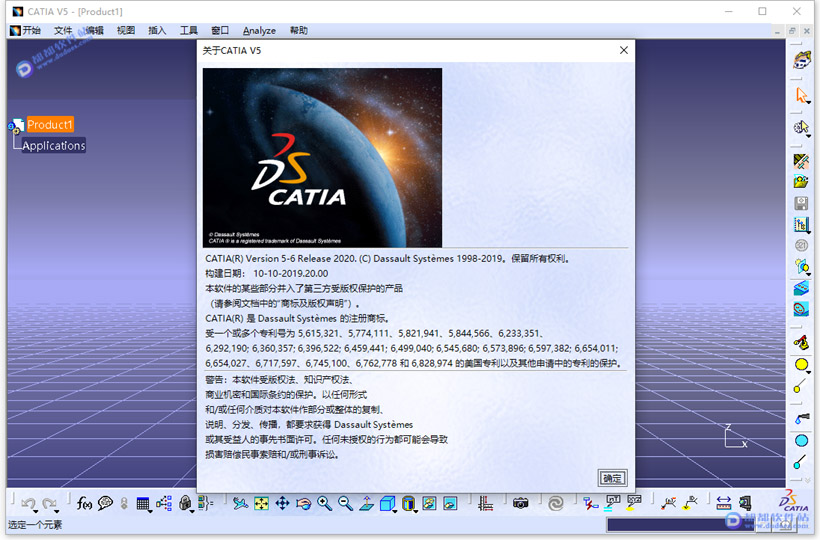The height and width of the screenshot is (540, 820).
Task: Open the 文件 (File) menu
Action: [63, 30]
